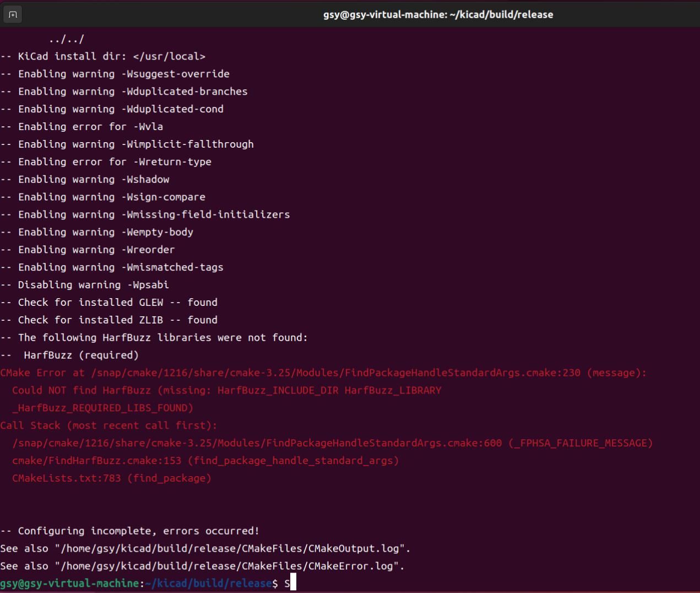Click the 'cmake/FindHarfBuzz.cmake:153' line
This screenshot has height=593, width=700.
tap(205, 461)
